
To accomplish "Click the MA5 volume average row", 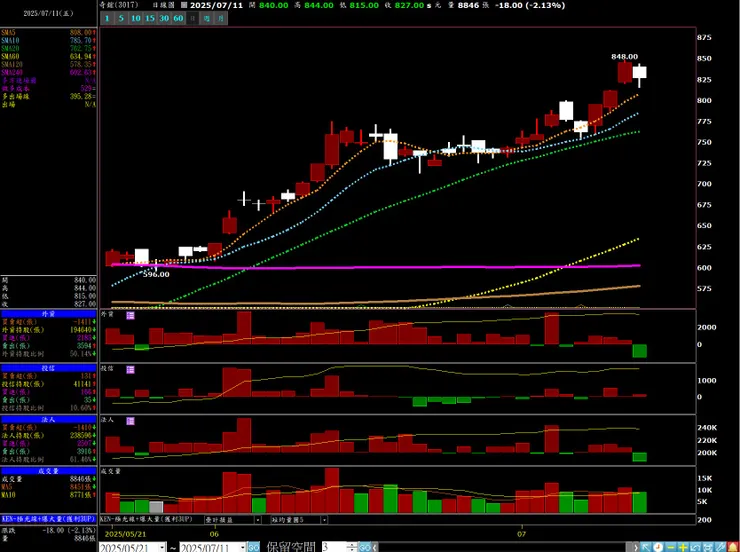I will [49, 487].
